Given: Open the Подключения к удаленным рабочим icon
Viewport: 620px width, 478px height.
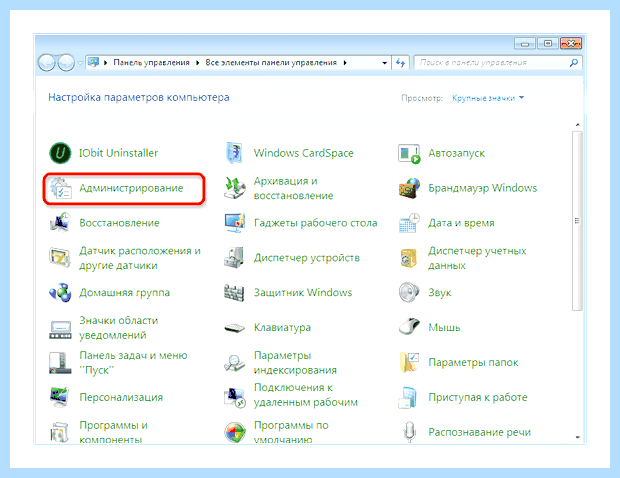Looking at the screenshot, I should point(235,397).
